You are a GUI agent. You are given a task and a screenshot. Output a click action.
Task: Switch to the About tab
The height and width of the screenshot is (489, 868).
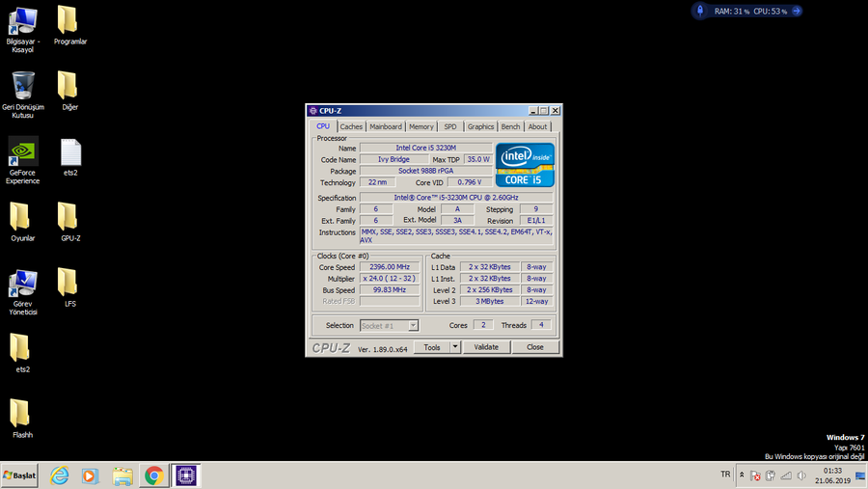point(537,126)
